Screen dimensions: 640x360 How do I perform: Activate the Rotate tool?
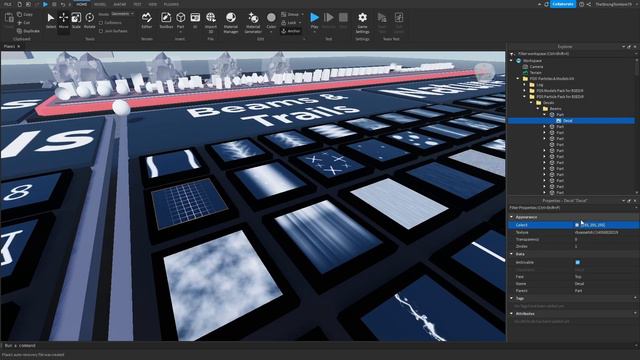point(89,20)
